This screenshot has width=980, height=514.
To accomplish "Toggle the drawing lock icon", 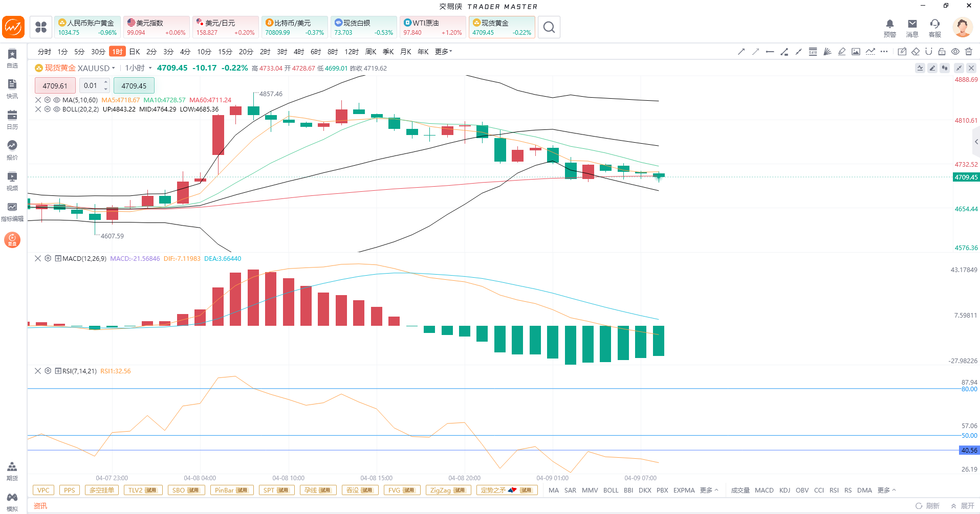I will [942, 52].
